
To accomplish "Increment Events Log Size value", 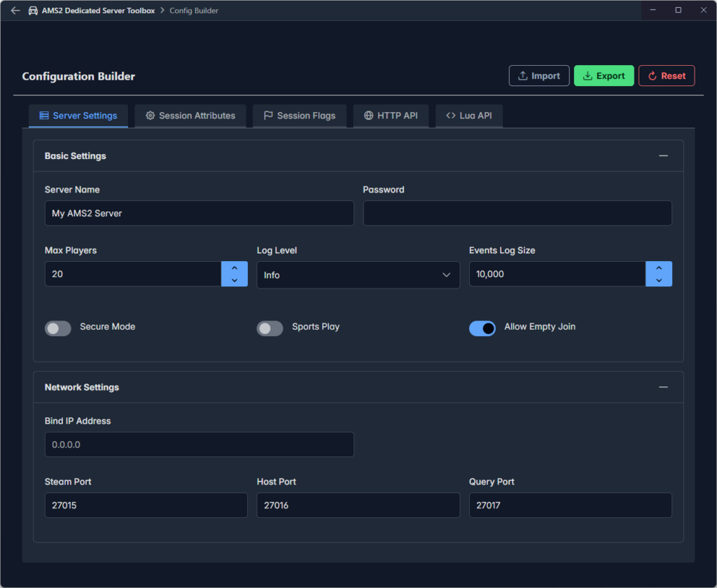I will pyautogui.click(x=659, y=268).
